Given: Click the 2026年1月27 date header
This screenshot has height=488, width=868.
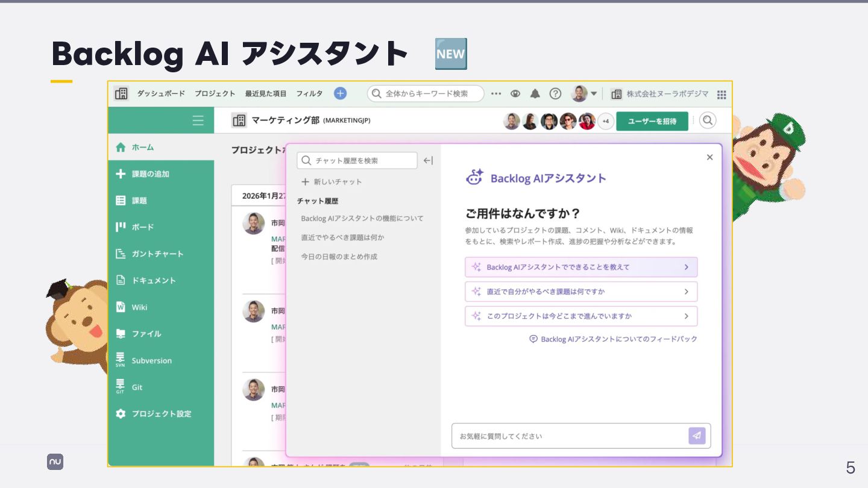Looking at the screenshot, I should [x=264, y=196].
